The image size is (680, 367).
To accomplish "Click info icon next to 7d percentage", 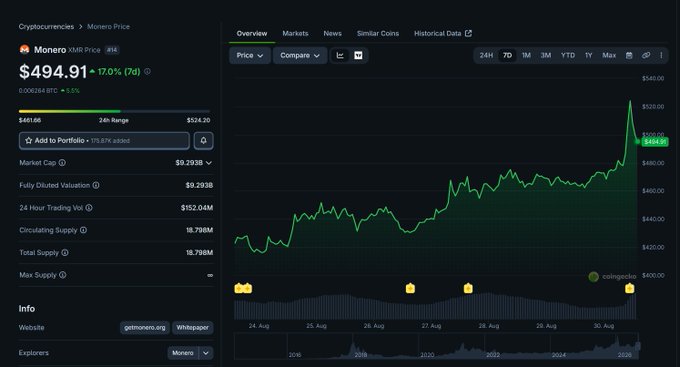I will pyautogui.click(x=147, y=72).
